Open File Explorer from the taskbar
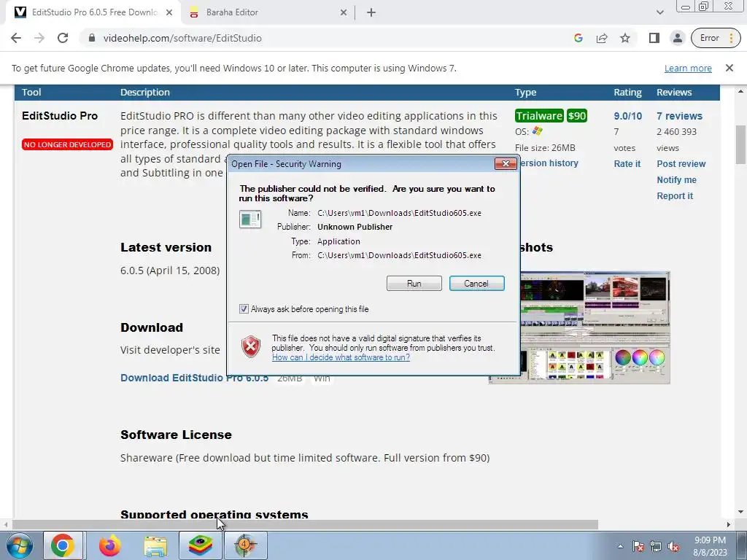The image size is (747, 560). [x=155, y=545]
